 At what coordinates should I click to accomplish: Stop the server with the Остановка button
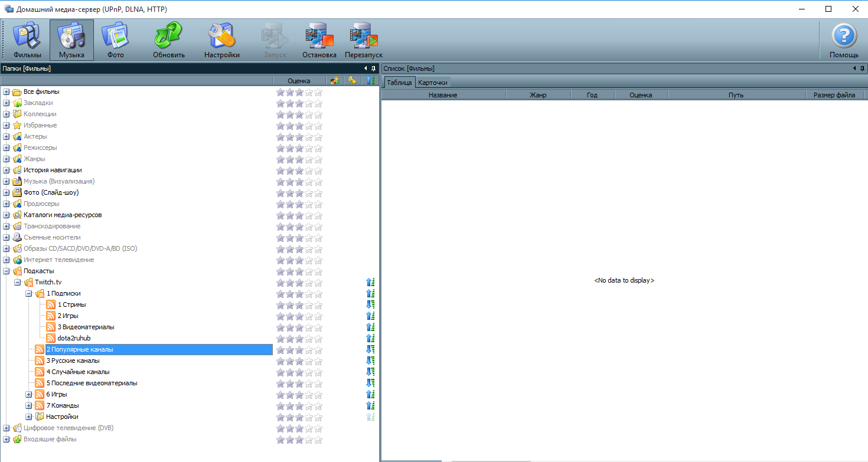click(x=319, y=40)
